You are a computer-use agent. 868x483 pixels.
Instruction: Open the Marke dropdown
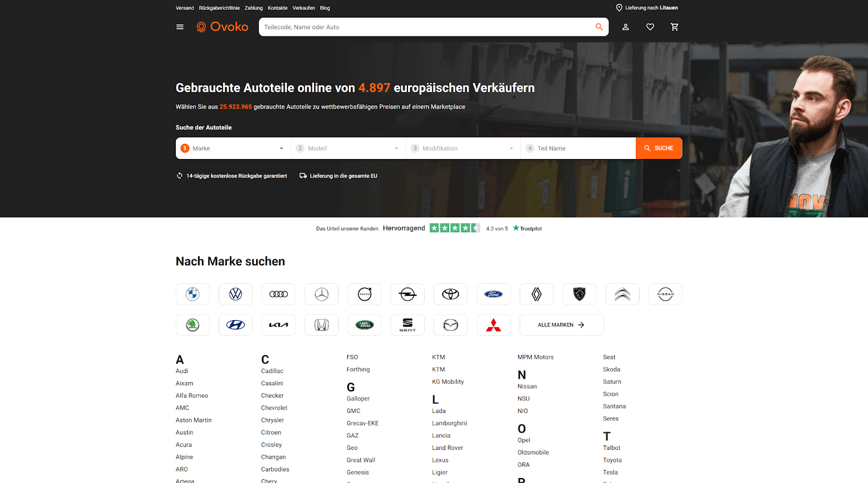coord(233,148)
